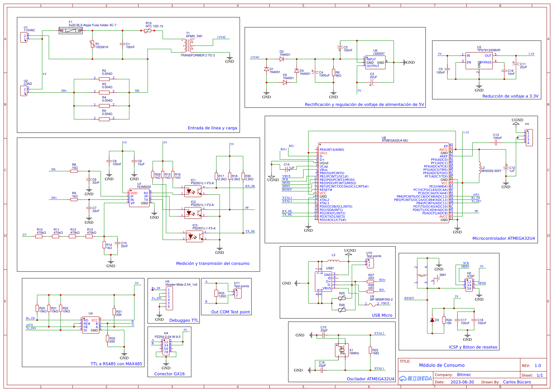
Task: Click the date field '2023-06-30'
Action: point(462,382)
